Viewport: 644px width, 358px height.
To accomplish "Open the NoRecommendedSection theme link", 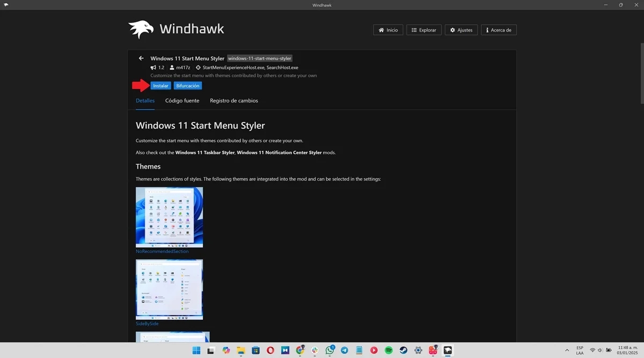I will click(x=162, y=251).
